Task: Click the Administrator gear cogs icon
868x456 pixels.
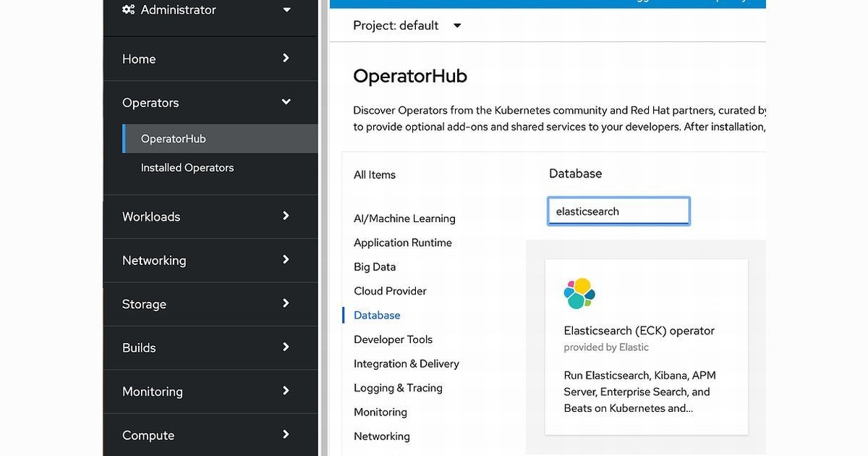Action: coord(129,10)
